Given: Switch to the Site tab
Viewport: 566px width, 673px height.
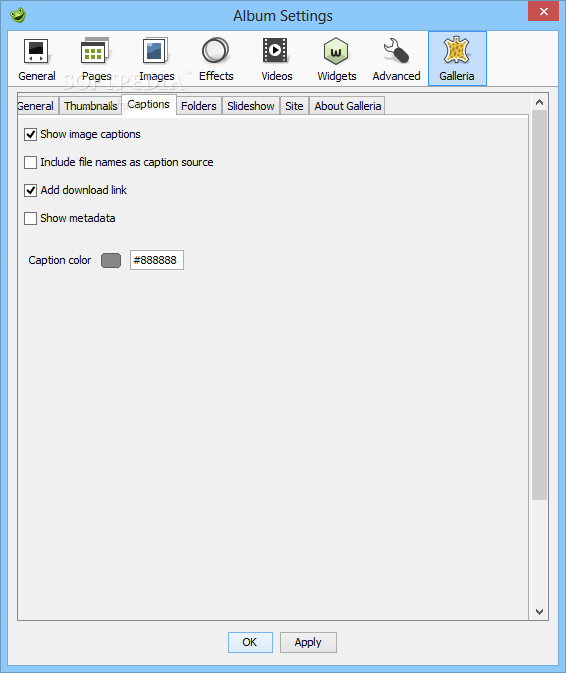Looking at the screenshot, I should 294,106.
